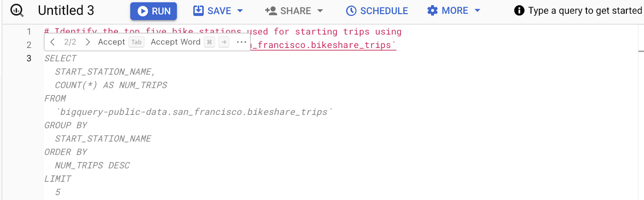Run the query with the RUN button
Image resolution: width=644 pixels, height=200 pixels.
153,11
